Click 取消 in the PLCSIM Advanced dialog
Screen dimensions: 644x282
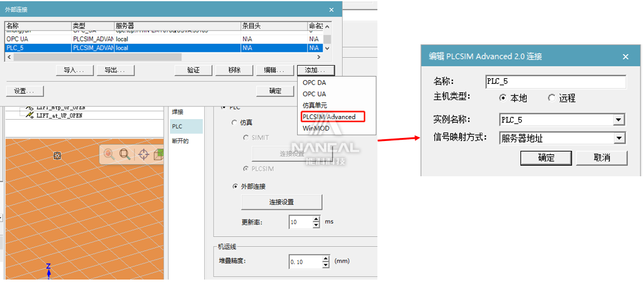click(x=602, y=158)
